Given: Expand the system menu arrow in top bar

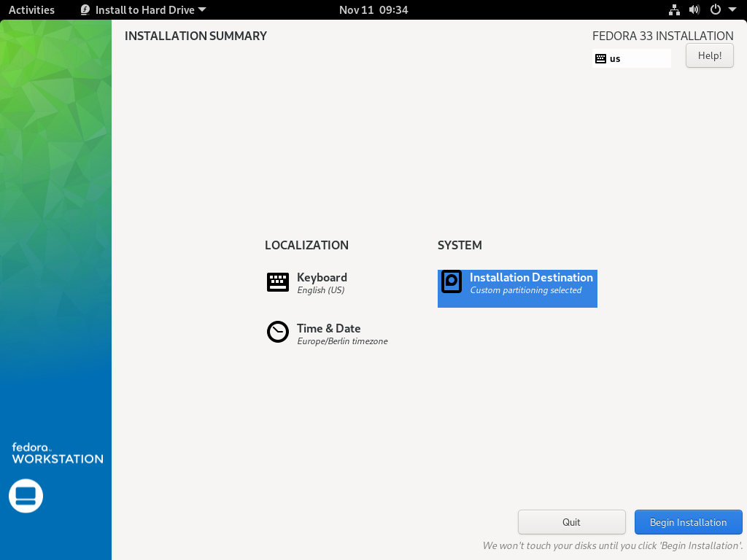Looking at the screenshot, I should pyautogui.click(x=732, y=9).
